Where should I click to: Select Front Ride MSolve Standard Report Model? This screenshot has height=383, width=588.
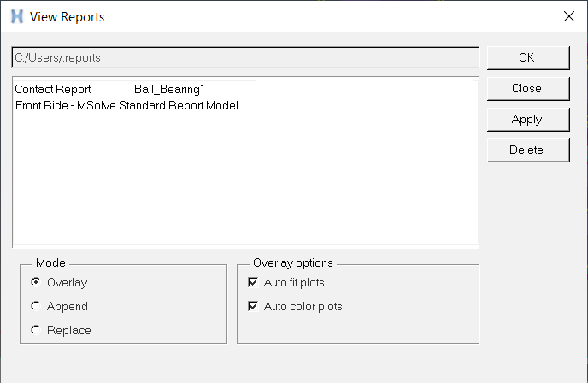click(x=126, y=105)
